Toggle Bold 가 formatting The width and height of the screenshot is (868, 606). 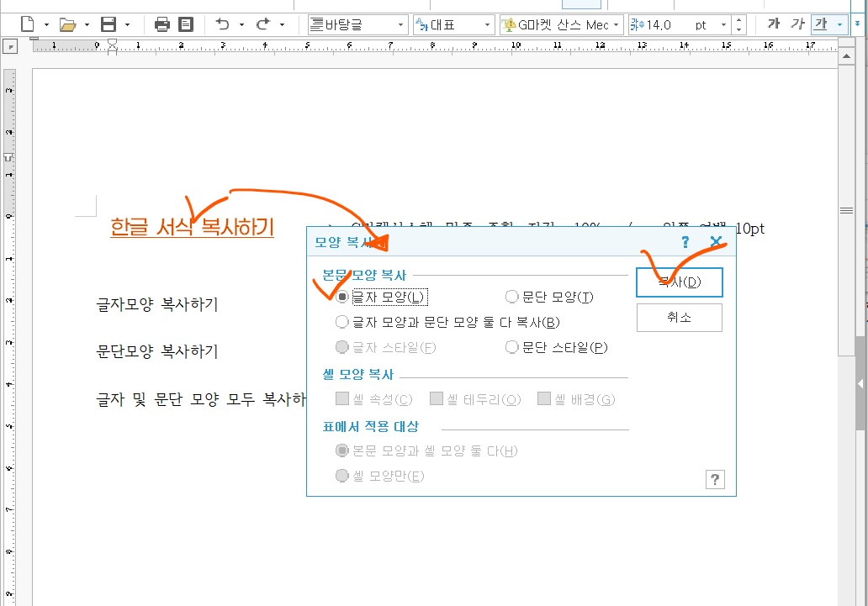[774, 24]
